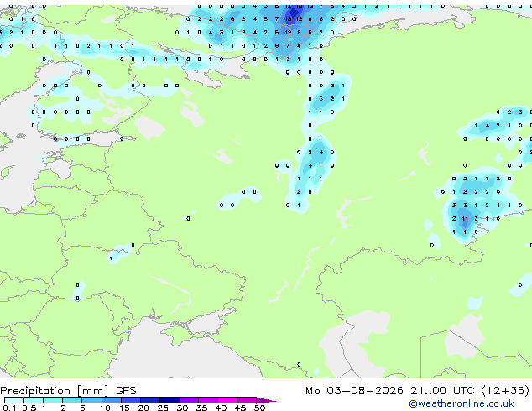This screenshot has width=532, height=411.
Task: Click the "21:00 UTC" time text
Action: [x=442, y=391]
